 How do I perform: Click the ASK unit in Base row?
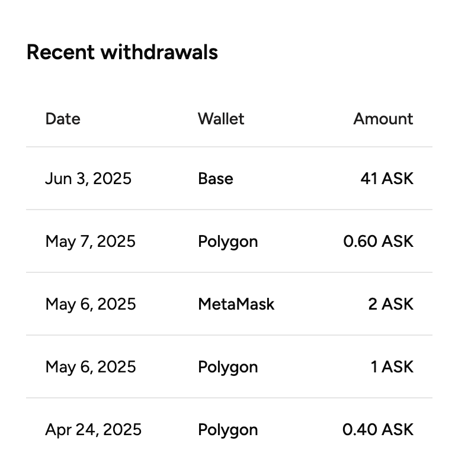point(398,179)
